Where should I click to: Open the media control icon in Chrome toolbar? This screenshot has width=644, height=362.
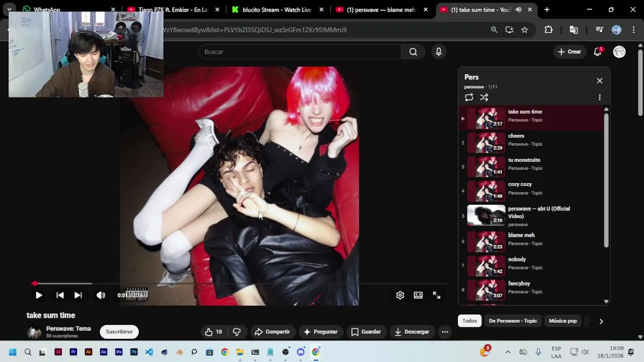click(x=599, y=30)
